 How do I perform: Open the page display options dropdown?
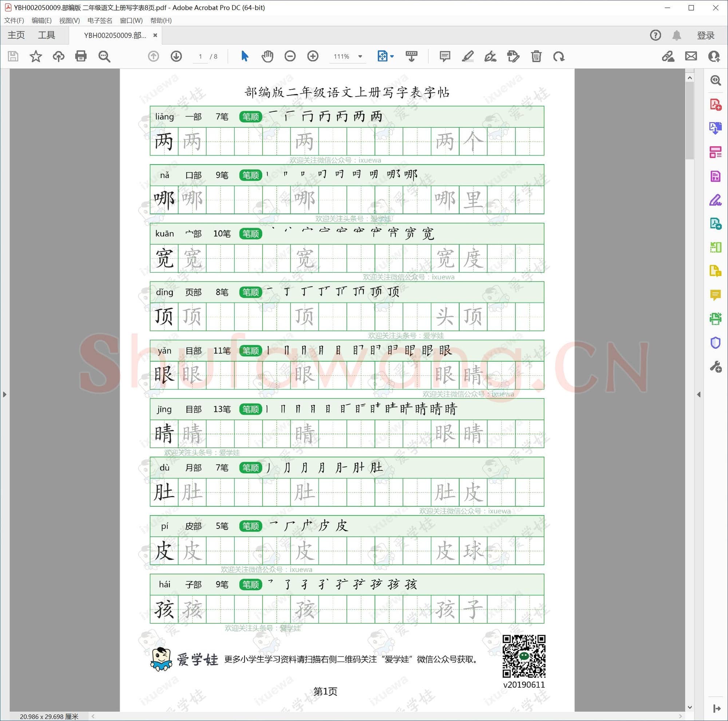click(392, 56)
